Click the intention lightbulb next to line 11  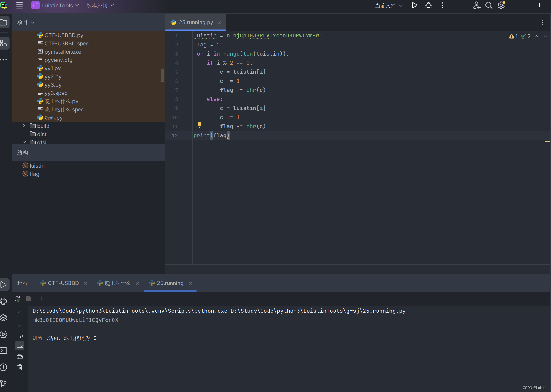[199, 125]
